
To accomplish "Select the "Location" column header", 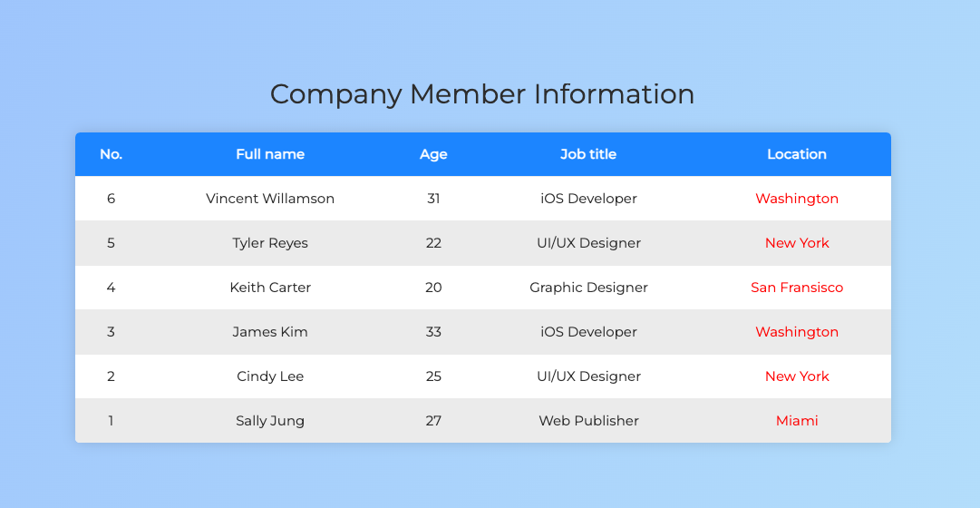I will (x=797, y=154).
